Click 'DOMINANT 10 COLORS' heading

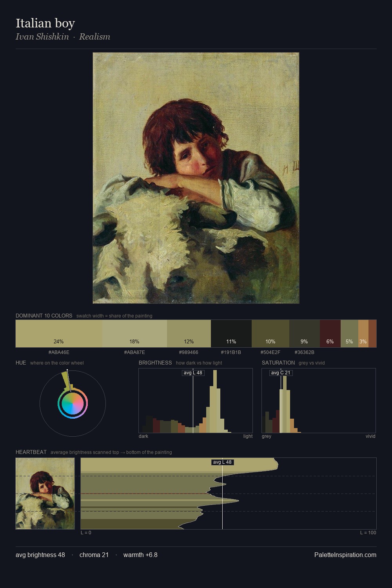(44, 316)
